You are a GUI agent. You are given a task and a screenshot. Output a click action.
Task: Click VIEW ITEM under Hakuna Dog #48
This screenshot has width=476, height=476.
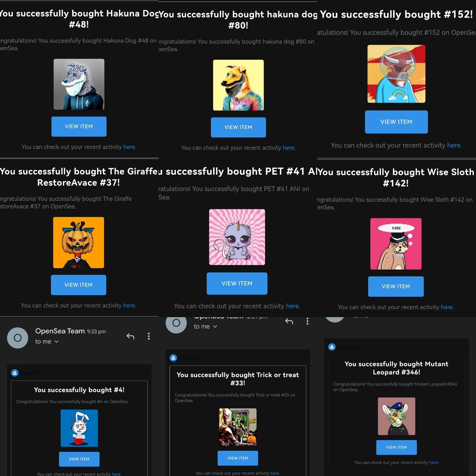tap(79, 127)
